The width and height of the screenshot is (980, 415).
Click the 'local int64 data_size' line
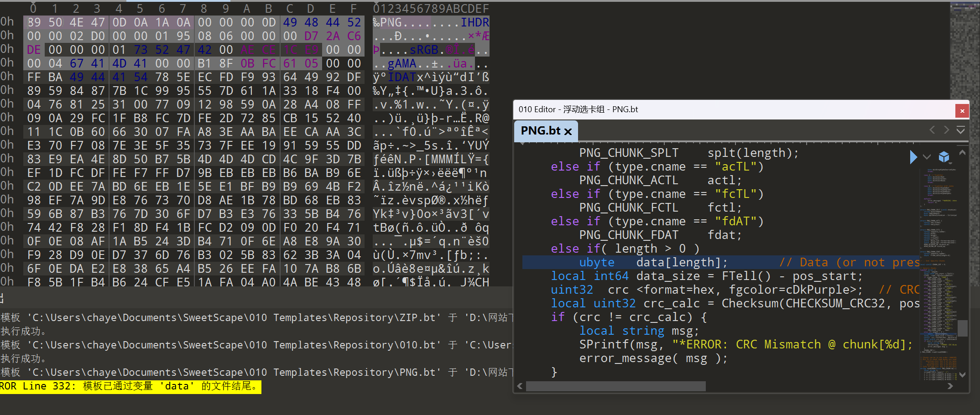coord(707,276)
